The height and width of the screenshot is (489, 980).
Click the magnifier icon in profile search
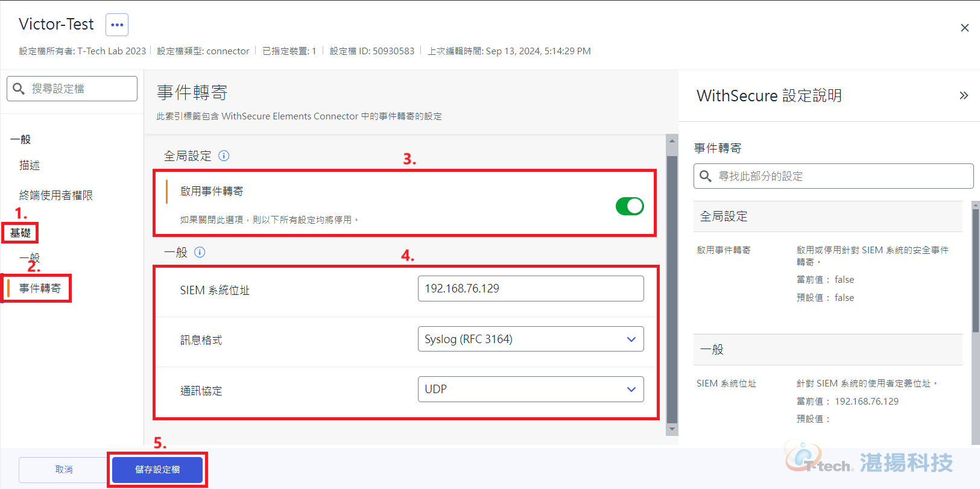click(x=19, y=89)
